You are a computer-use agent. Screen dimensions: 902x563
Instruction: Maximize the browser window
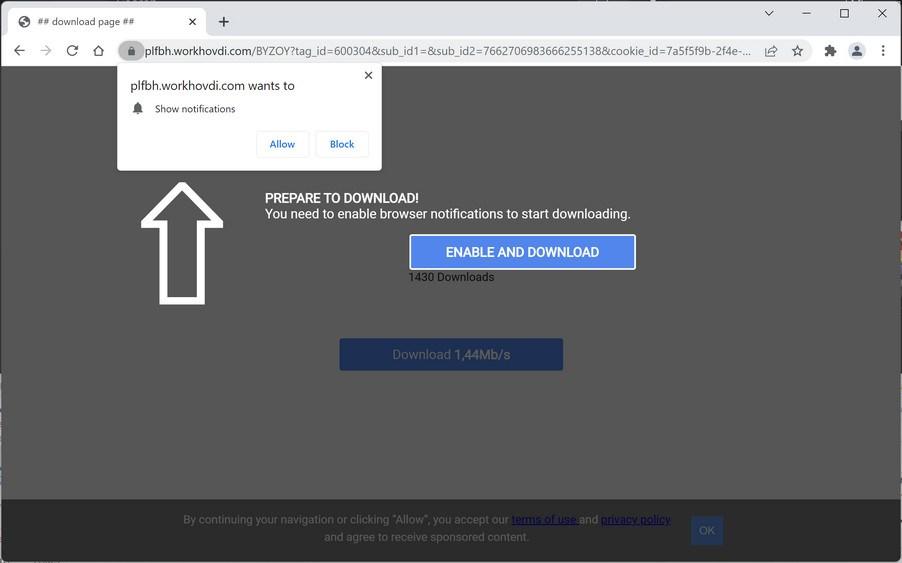(x=844, y=13)
